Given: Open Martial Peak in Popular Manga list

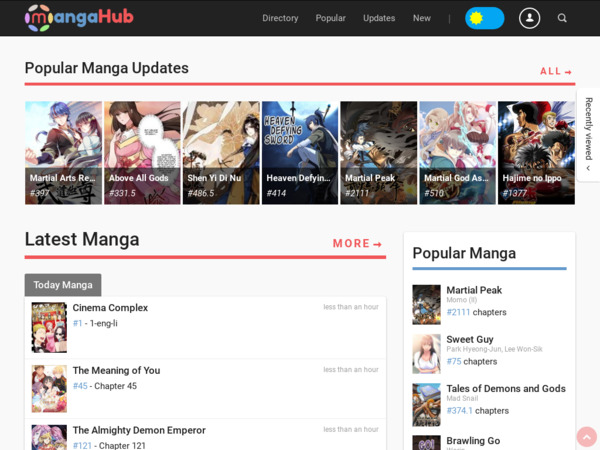Looking at the screenshot, I should pyautogui.click(x=474, y=290).
